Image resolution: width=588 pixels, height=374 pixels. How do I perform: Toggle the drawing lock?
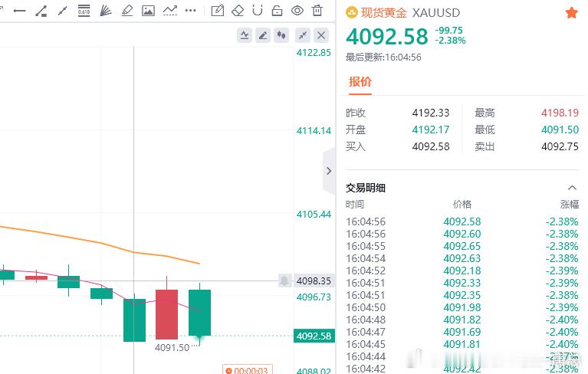point(277,11)
